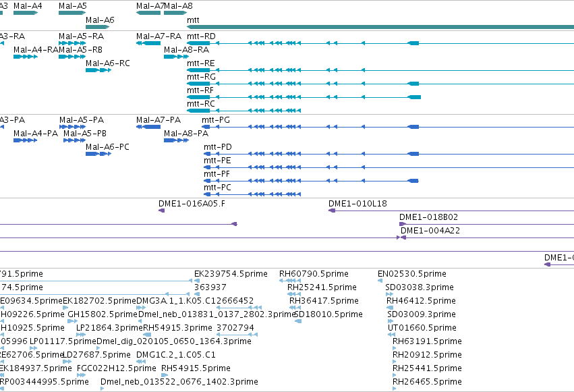Screen dimensions: 574x392
Task: Click the Mal-A6 gene arrow glyph
Action: (97, 27)
